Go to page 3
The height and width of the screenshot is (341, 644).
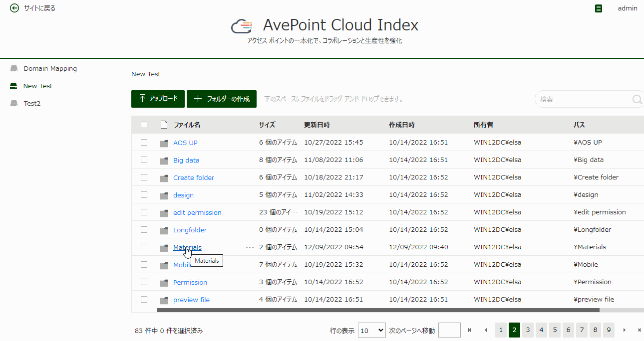(x=528, y=330)
